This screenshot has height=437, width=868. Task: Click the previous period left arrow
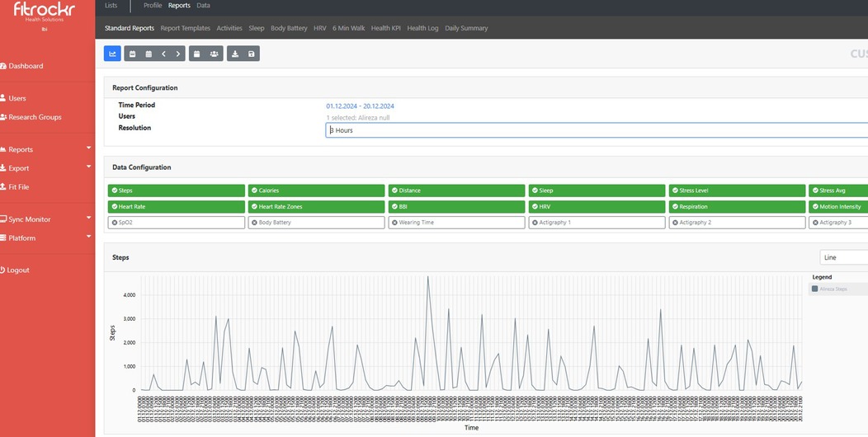(x=163, y=54)
